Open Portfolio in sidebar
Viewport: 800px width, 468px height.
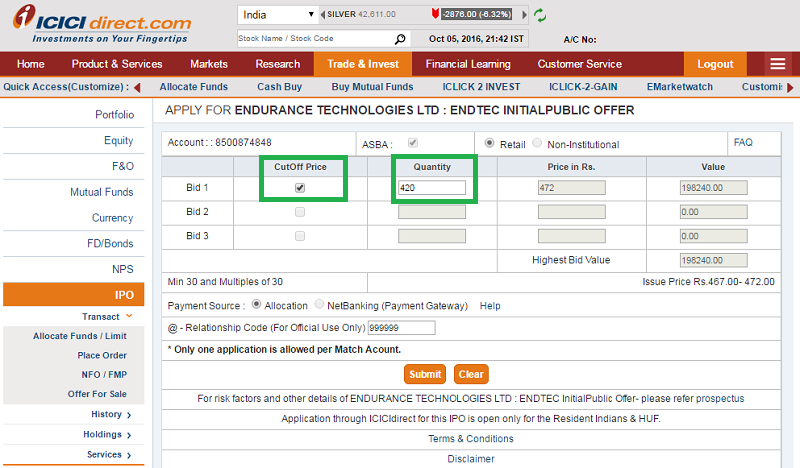click(114, 115)
